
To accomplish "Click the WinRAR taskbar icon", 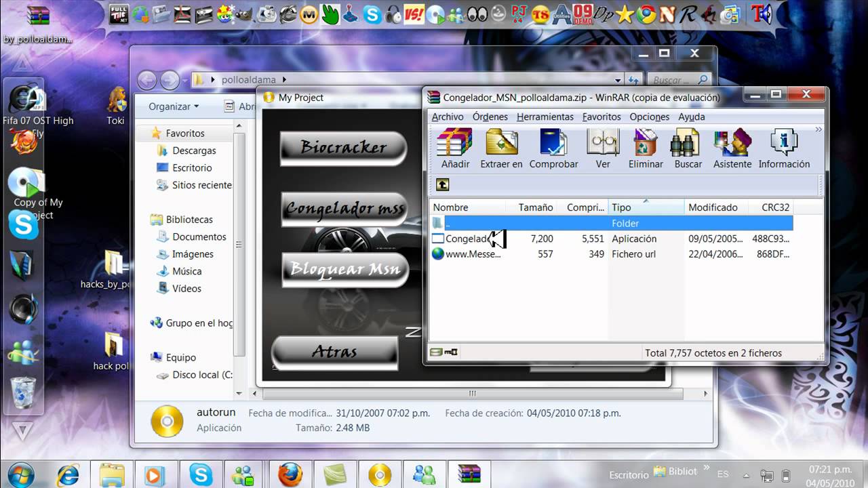I will tap(468, 474).
